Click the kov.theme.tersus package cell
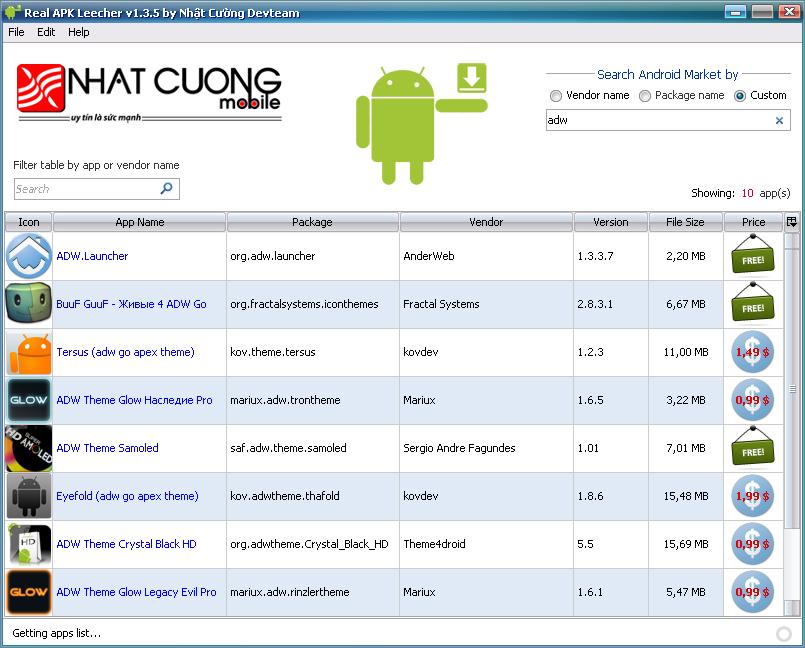This screenshot has height=648, width=805. (313, 352)
